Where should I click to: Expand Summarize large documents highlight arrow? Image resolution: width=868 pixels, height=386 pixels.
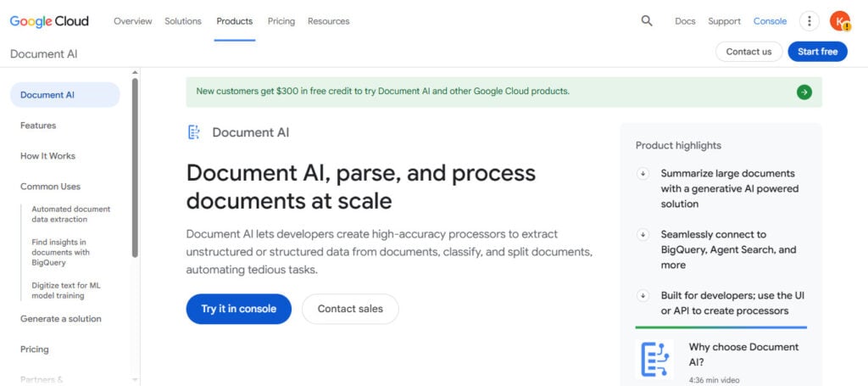[643, 173]
